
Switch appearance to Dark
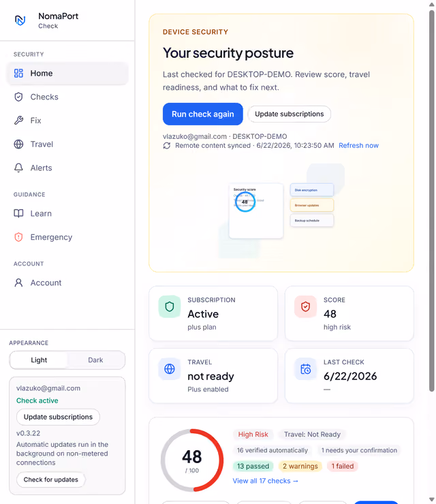[95, 360]
